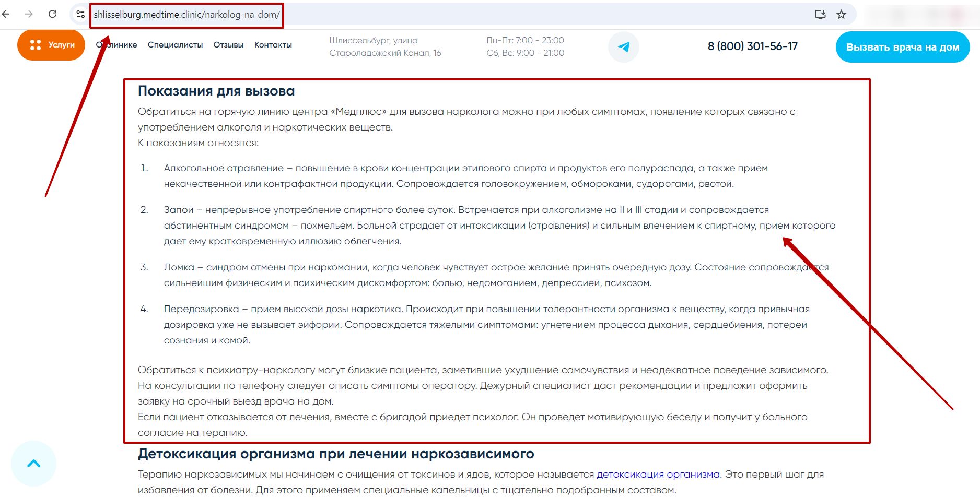The image size is (980, 498).
Task: Open the Специалисты menu item
Action: point(175,45)
